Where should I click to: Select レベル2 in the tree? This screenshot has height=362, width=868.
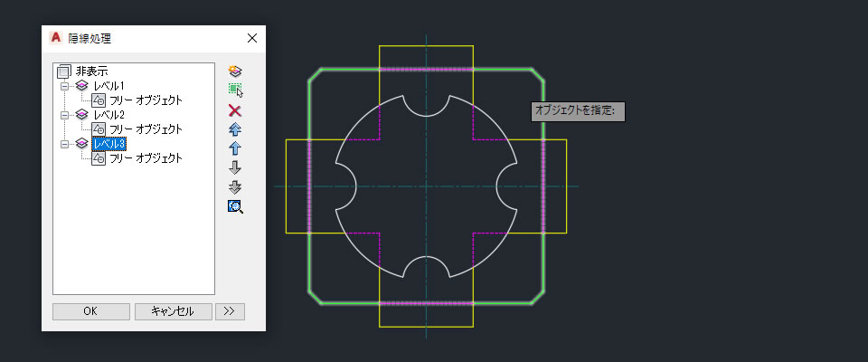[109, 115]
